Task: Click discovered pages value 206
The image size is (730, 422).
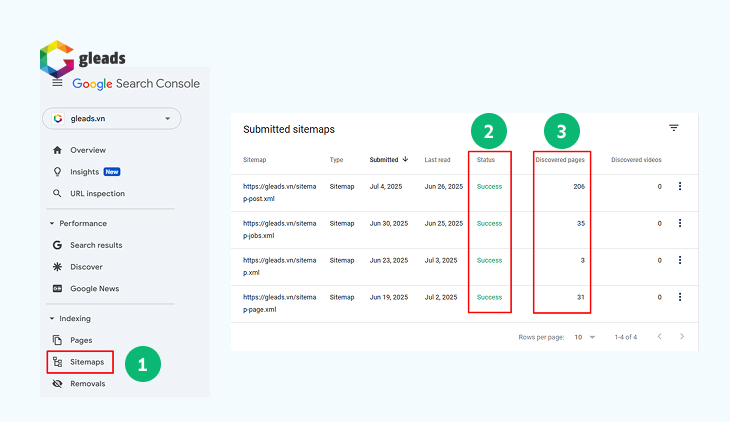Action: [x=579, y=186]
